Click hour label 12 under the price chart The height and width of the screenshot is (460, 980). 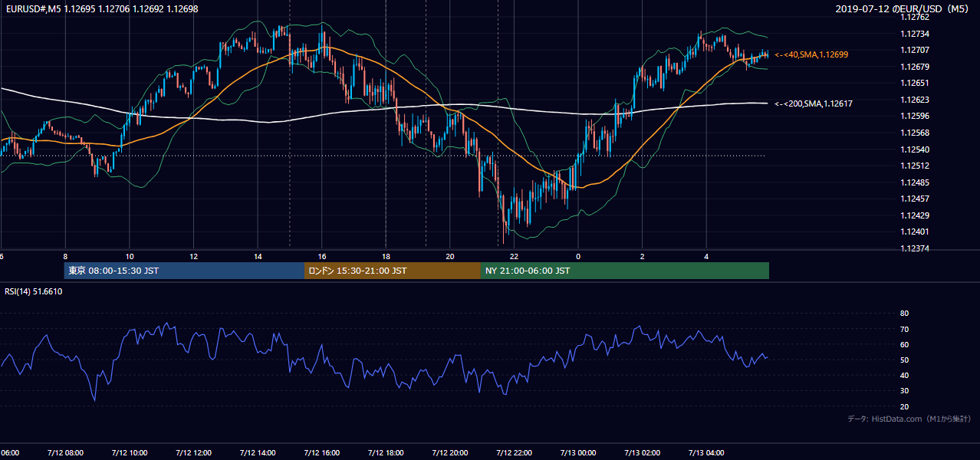click(x=193, y=257)
